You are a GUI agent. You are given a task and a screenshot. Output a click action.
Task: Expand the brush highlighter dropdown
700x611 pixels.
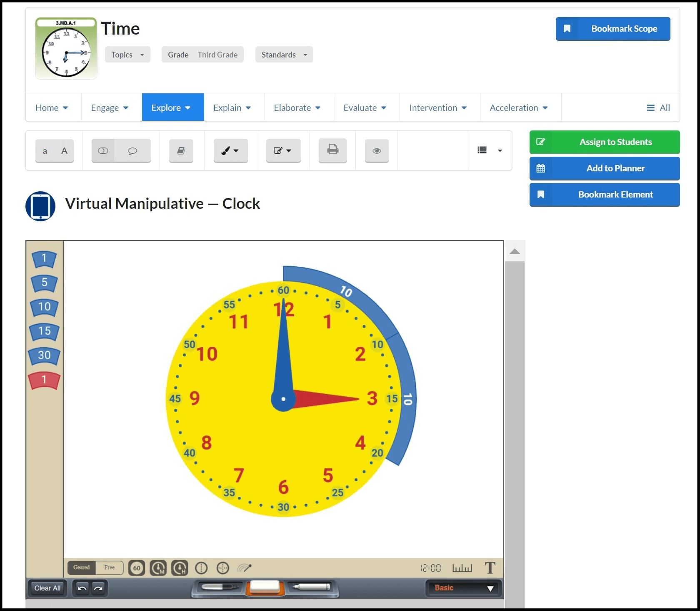[x=230, y=151]
